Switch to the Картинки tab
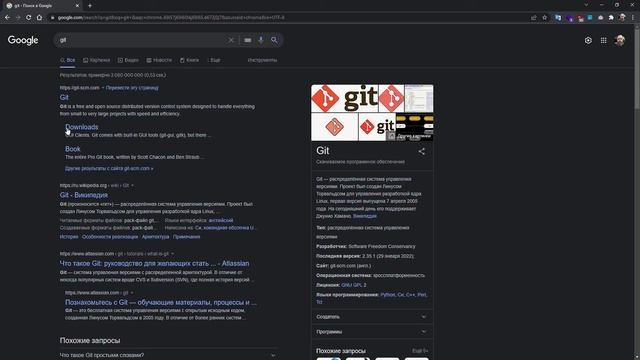Screen dimensions: 640x360 pyautogui.click(x=96, y=60)
